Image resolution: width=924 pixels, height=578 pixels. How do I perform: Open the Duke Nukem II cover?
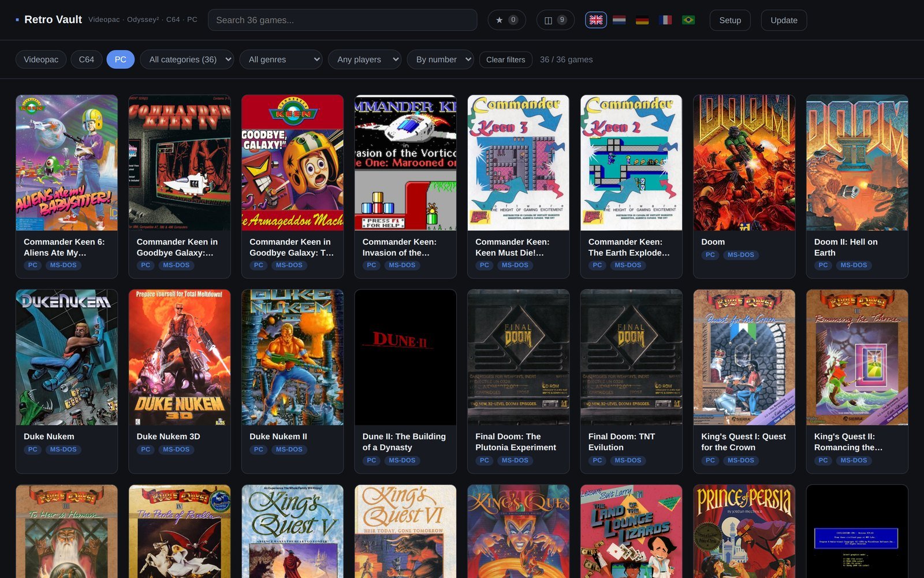[x=292, y=358]
